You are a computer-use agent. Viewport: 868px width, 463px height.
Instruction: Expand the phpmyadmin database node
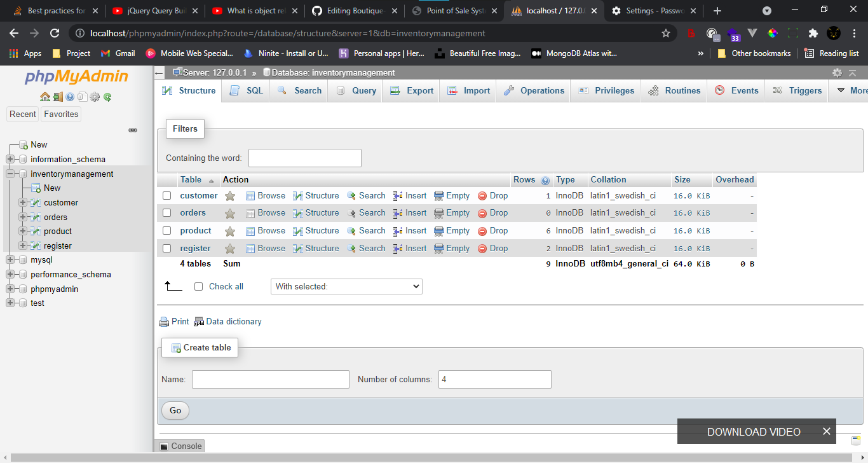tap(10, 289)
